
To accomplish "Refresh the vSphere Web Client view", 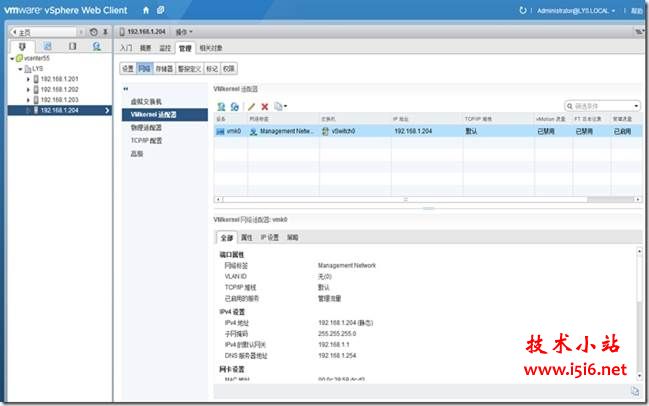I will [x=523, y=10].
